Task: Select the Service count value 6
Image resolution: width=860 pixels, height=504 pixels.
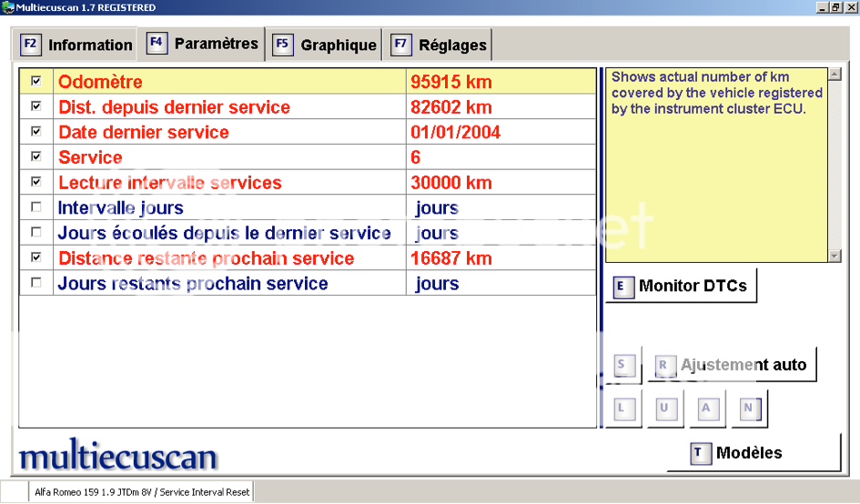Action: point(415,157)
